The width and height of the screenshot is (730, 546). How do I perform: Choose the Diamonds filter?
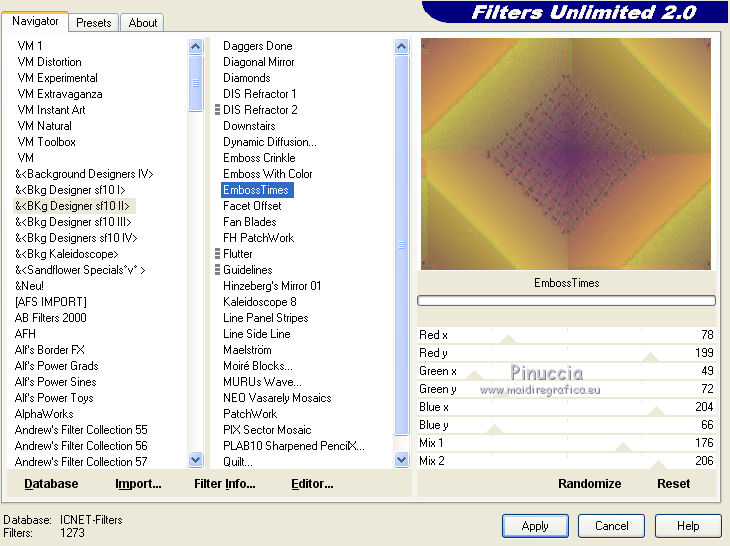pos(247,78)
